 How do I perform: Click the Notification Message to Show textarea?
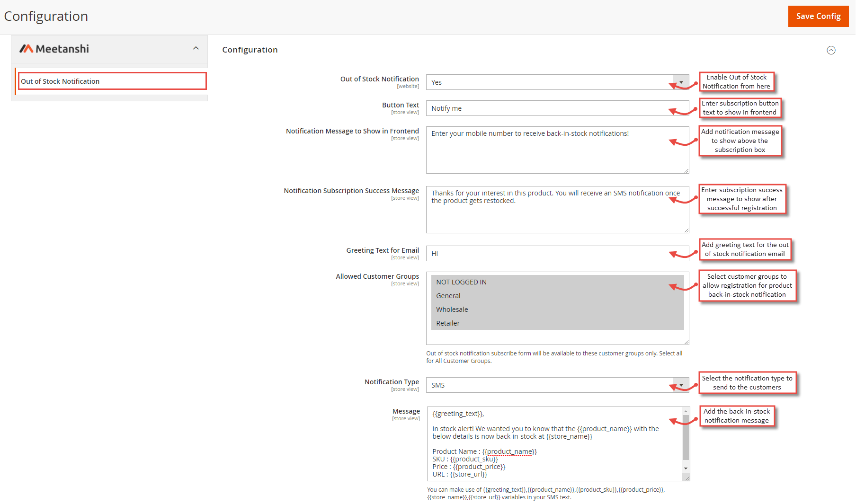tap(557, 150)
